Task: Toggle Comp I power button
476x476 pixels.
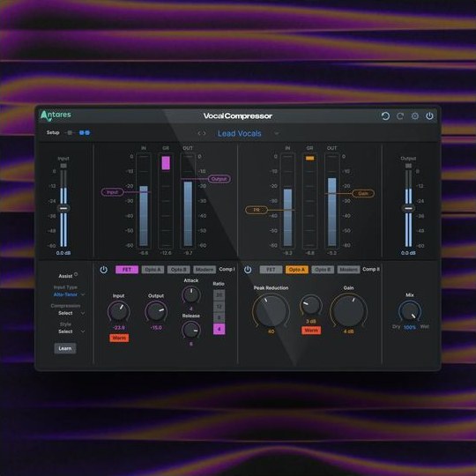Action: 103,270
